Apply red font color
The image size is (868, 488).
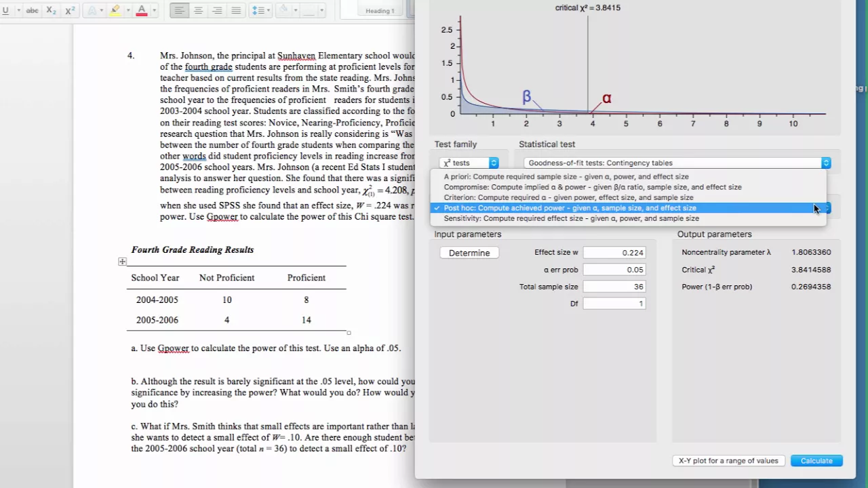(142, 11)
